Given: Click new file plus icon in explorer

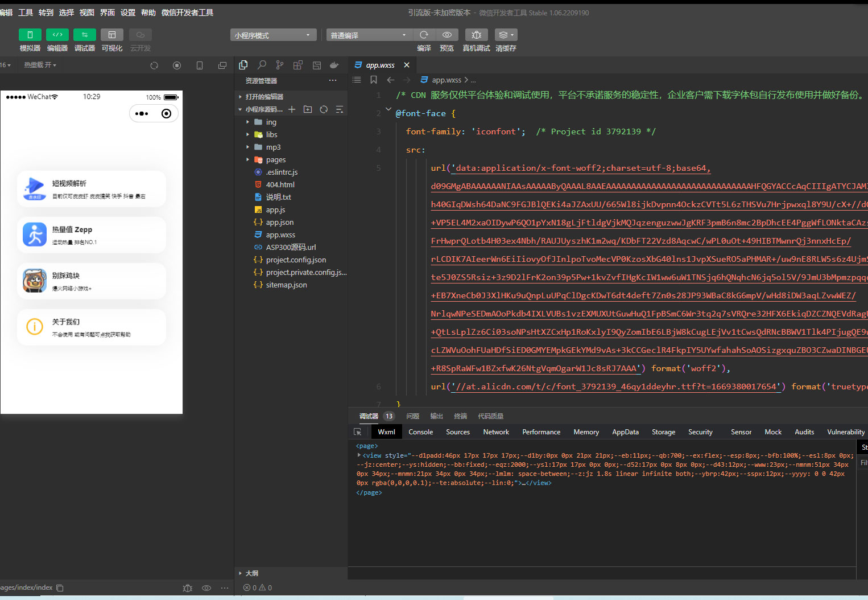Looking at the screenshot, I should [292, 109].
